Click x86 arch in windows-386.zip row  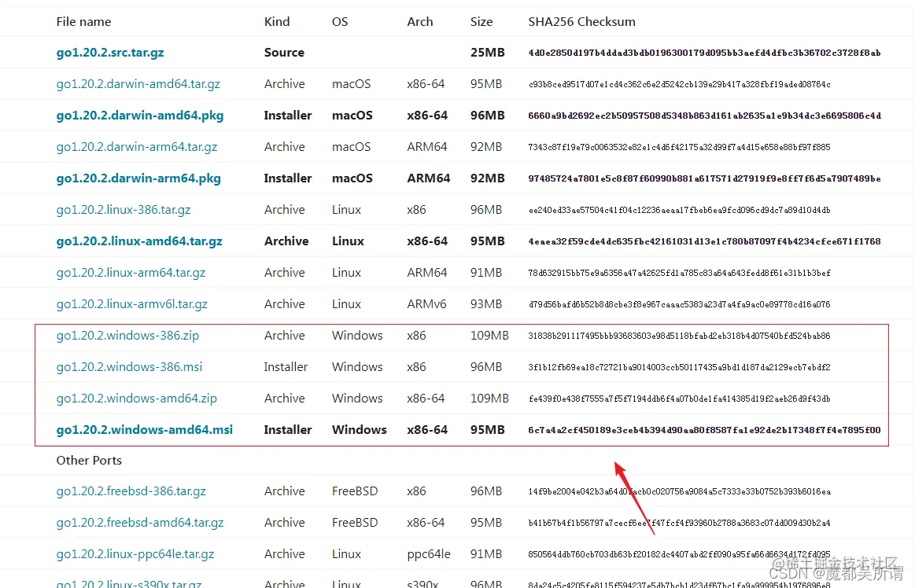(x=416, y=336)
